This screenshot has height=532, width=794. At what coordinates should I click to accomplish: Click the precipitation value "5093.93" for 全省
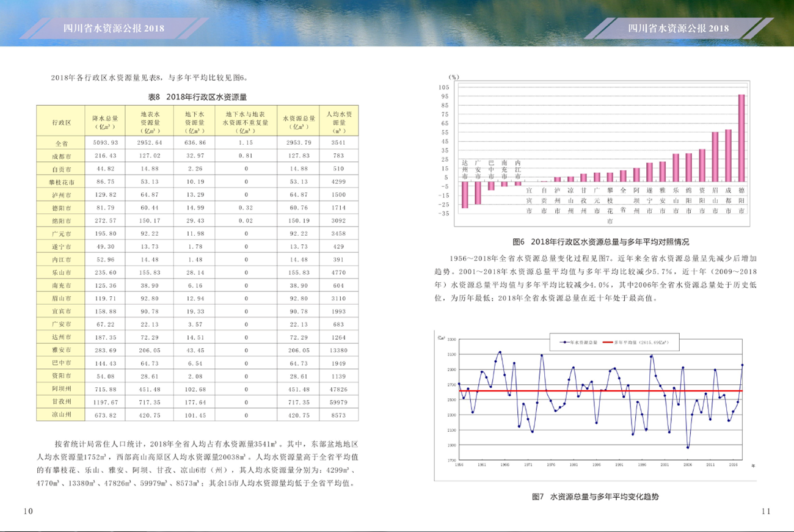(x=105, y=143)
